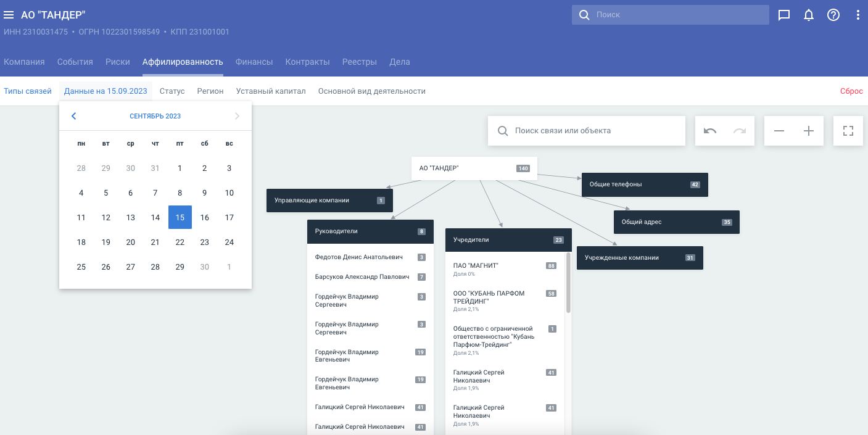
Task: Click "Поиск связи или объекта" field
Action: pos(587,131)
